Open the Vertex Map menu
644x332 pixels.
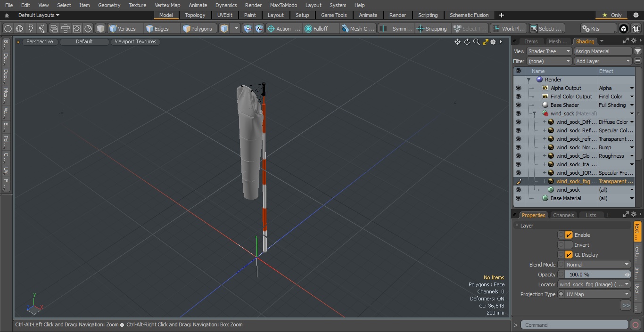[167, 5]
